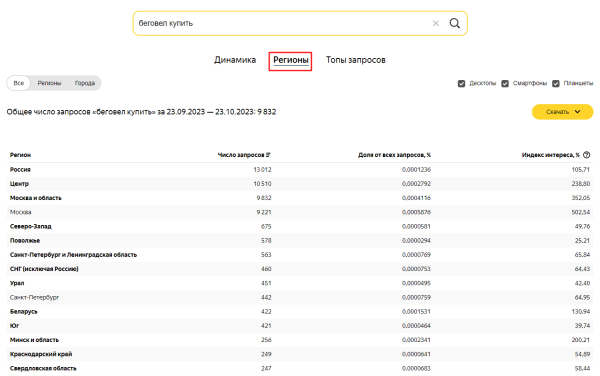Click the 10 510 request count value
This screenshot has width=600, height=376.
click(262, 184)
